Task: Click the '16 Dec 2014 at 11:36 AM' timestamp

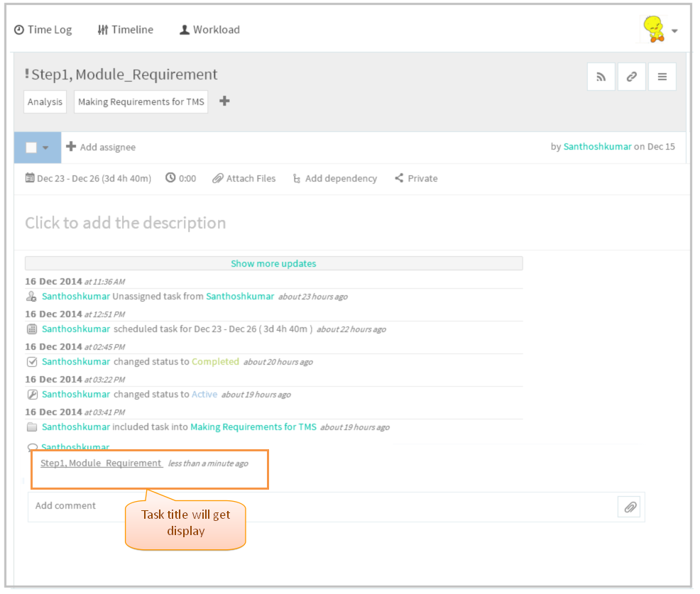Action: [75, 282]
